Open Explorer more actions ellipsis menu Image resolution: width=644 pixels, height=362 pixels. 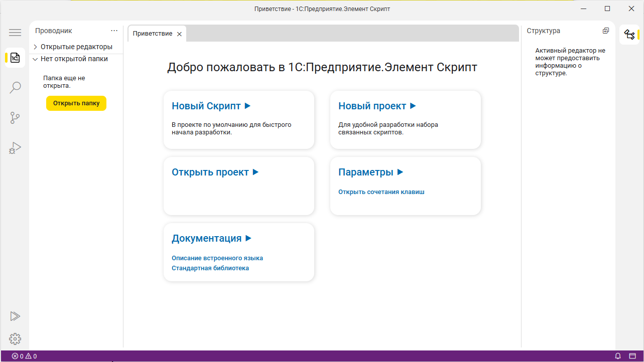(114, 31)
